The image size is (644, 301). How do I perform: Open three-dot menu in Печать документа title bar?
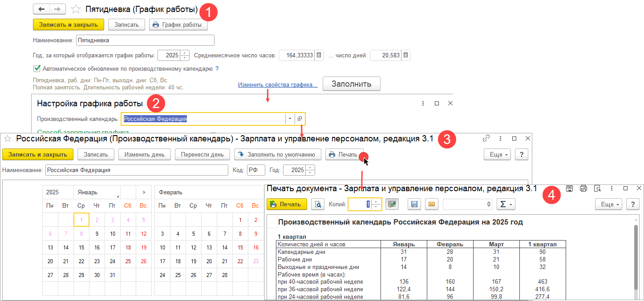[x=612, y=189]
